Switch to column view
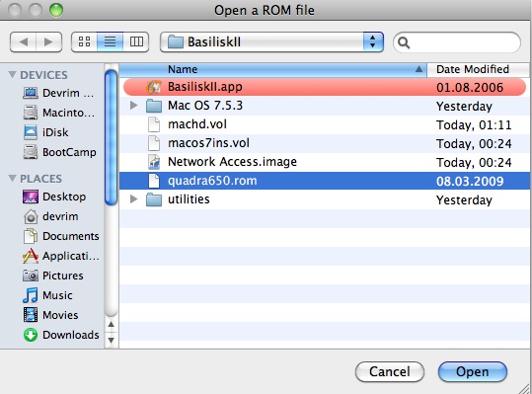Viewport: 532px width, 394px height. [136, 42]
